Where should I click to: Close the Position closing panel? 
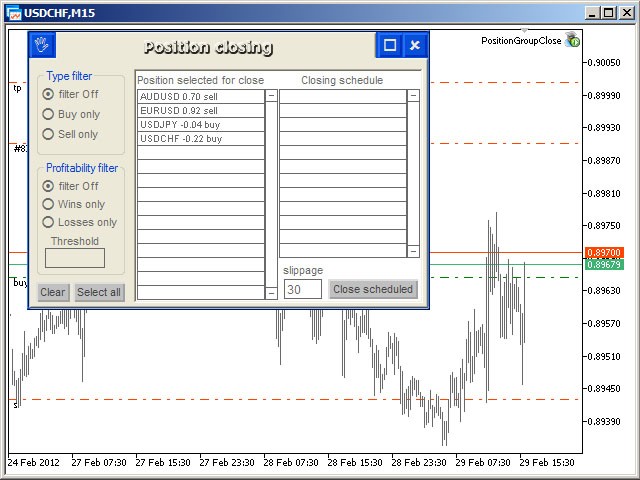415,45
